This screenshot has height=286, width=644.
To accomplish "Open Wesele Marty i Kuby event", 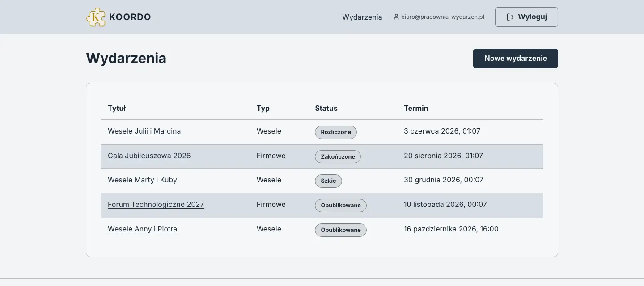I will pyautogui.click(x=142, y=180).
